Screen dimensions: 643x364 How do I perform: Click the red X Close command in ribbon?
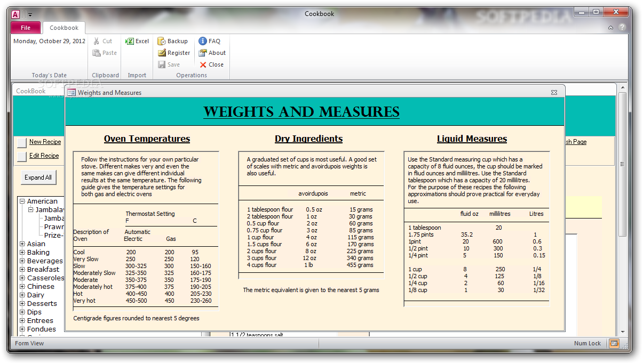click(x=211, y=64)
